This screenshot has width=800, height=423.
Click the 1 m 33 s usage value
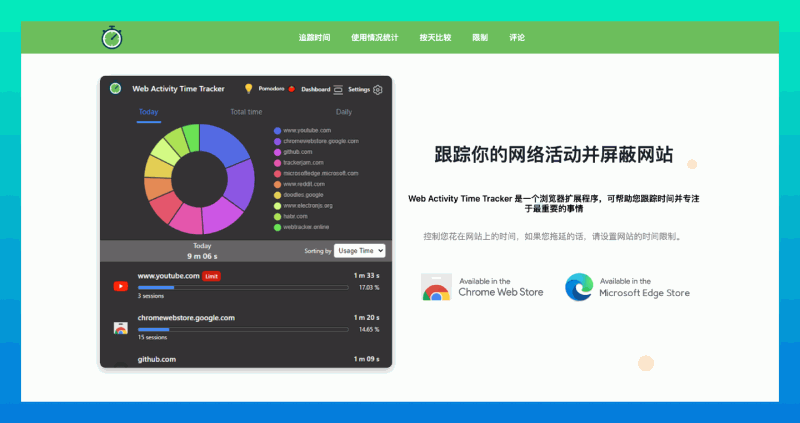tap(366, 276)
